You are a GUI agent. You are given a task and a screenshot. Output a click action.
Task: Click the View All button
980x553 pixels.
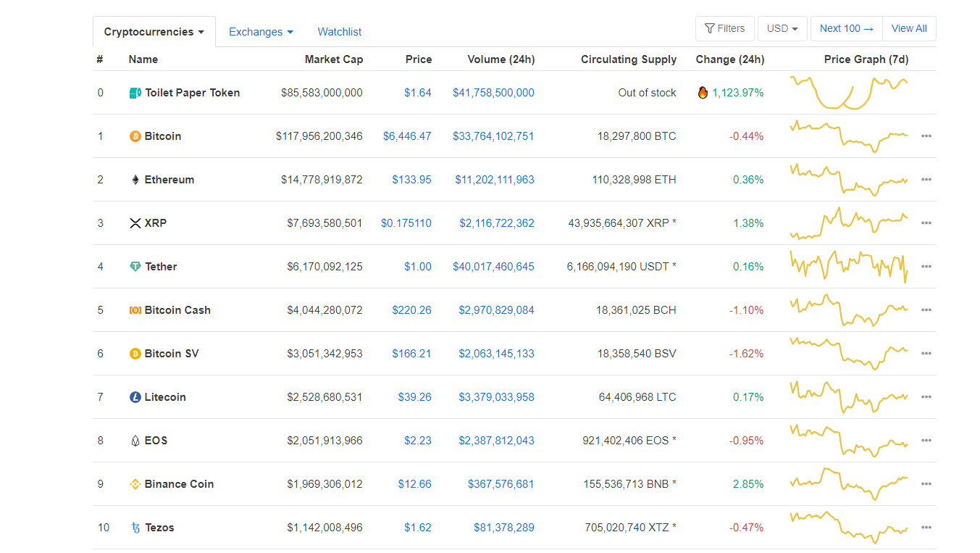(909, 29)
